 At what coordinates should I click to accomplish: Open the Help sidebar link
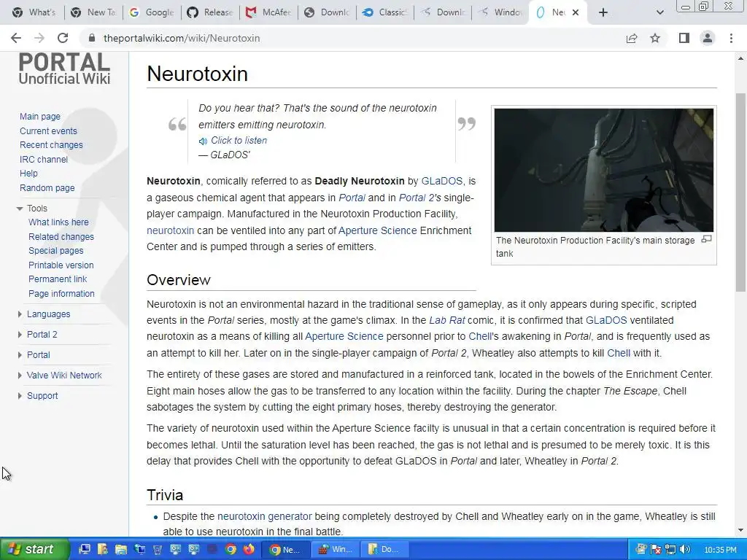pos(28,174)
